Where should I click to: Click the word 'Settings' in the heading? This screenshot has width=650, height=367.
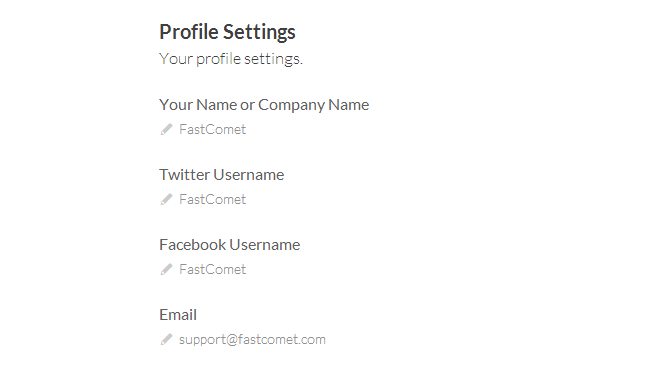(x=259, y=32)
